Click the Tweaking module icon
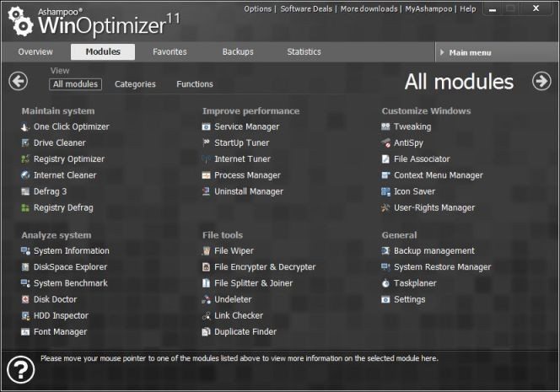Image resolution: width=560 pixels, height=392 pixels. [x=385, y=127]
